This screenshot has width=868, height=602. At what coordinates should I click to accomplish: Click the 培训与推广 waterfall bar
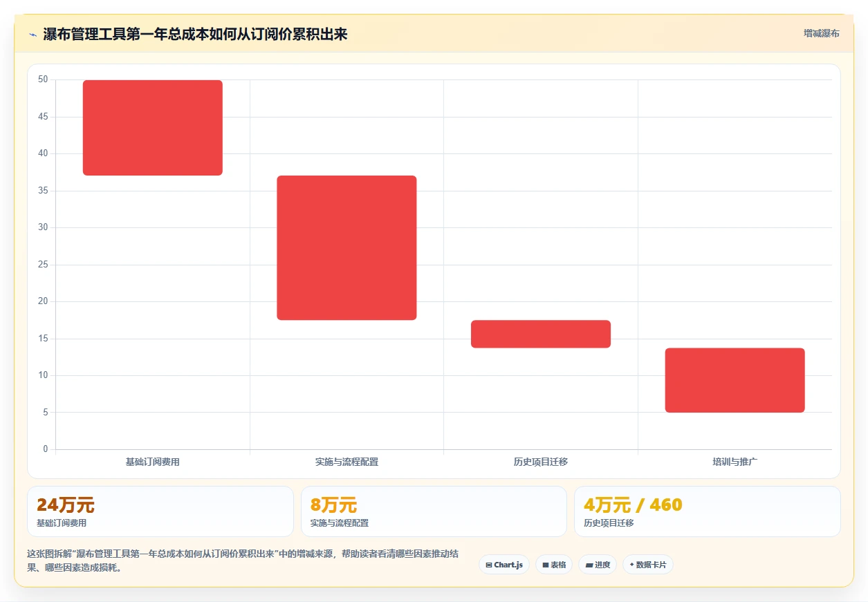click(735, 380)
